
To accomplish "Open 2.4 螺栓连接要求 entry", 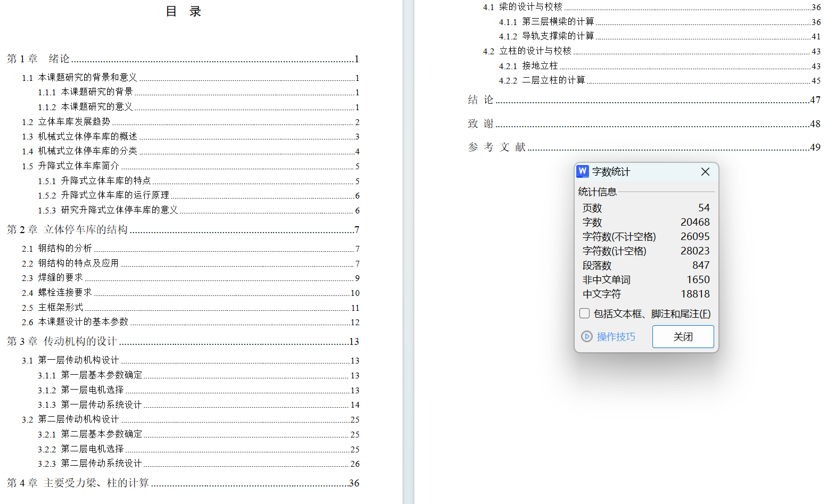I will coord(191,293).
